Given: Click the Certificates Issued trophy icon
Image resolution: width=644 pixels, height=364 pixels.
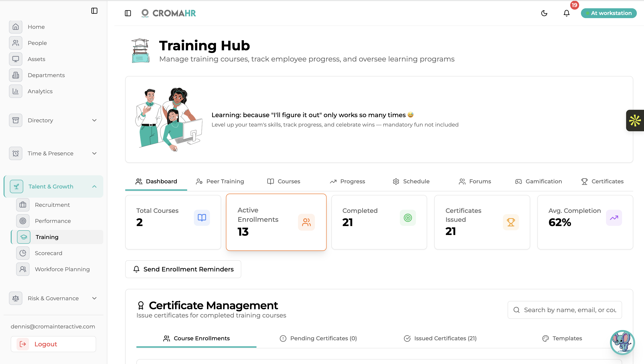Looking at the screenshot, I should point(511,222).
